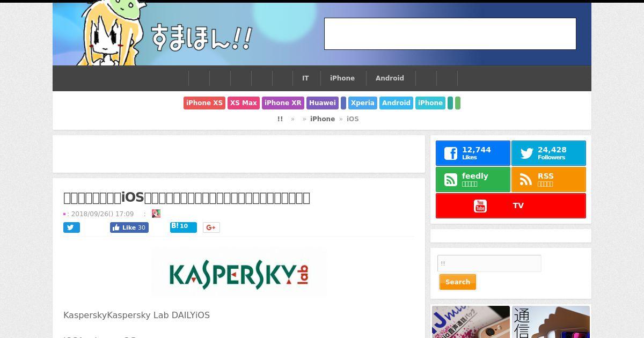Open the orange RSS feed box
This screenshot has height=338, width=644.
point(548,180)
